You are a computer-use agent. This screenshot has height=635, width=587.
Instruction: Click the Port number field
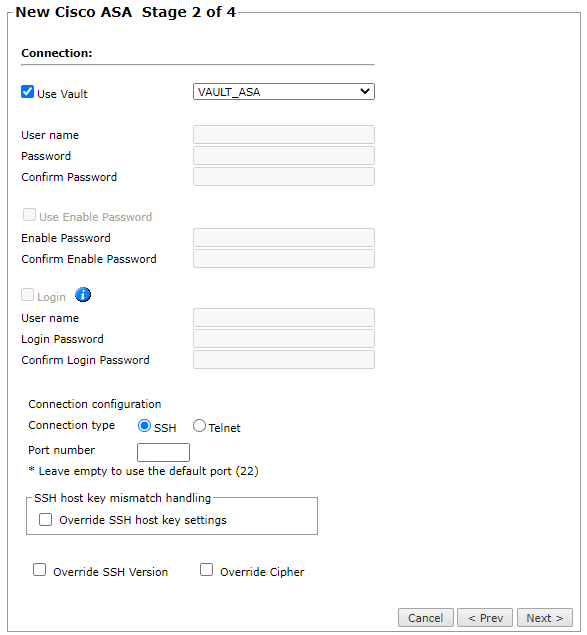[163, 452]
